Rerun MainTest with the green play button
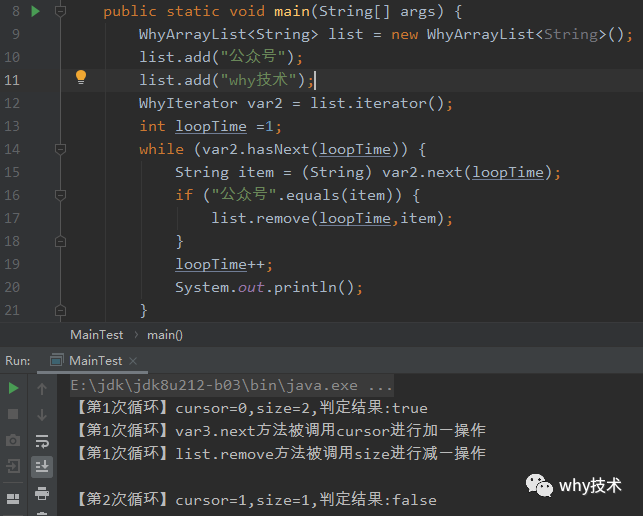The height and width of the screenshot is (516, 643). point(14,387)
